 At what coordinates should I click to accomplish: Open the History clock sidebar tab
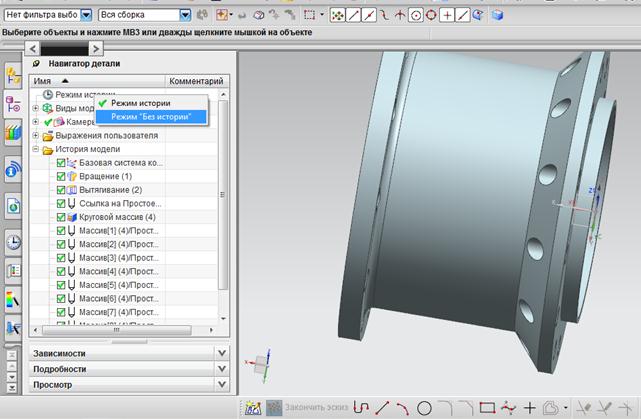[x=14, y=241]
